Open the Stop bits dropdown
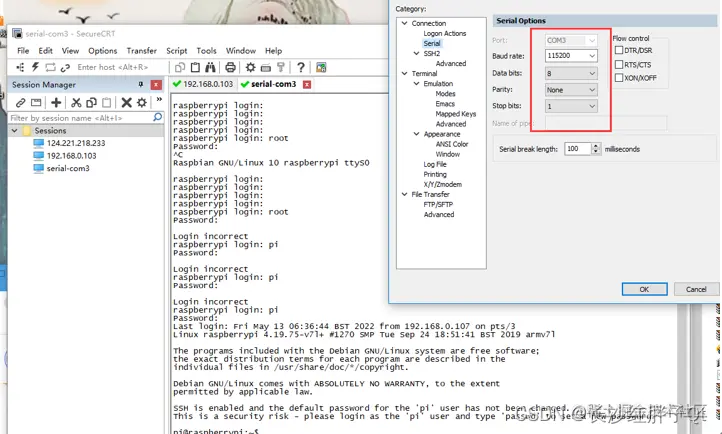Screen dimensions: 722x434 [592, 106]
